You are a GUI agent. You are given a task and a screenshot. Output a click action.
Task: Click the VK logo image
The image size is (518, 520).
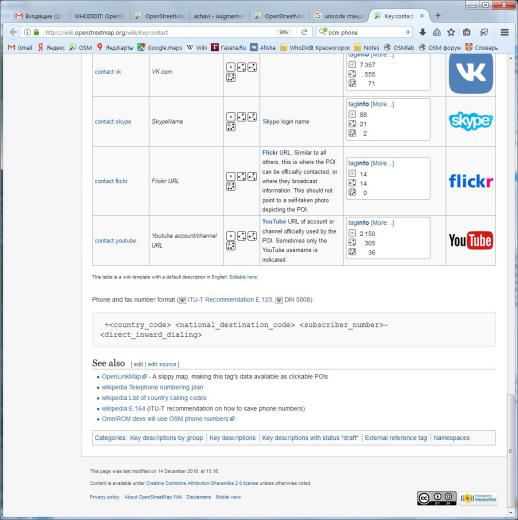(x=471, y=73)
